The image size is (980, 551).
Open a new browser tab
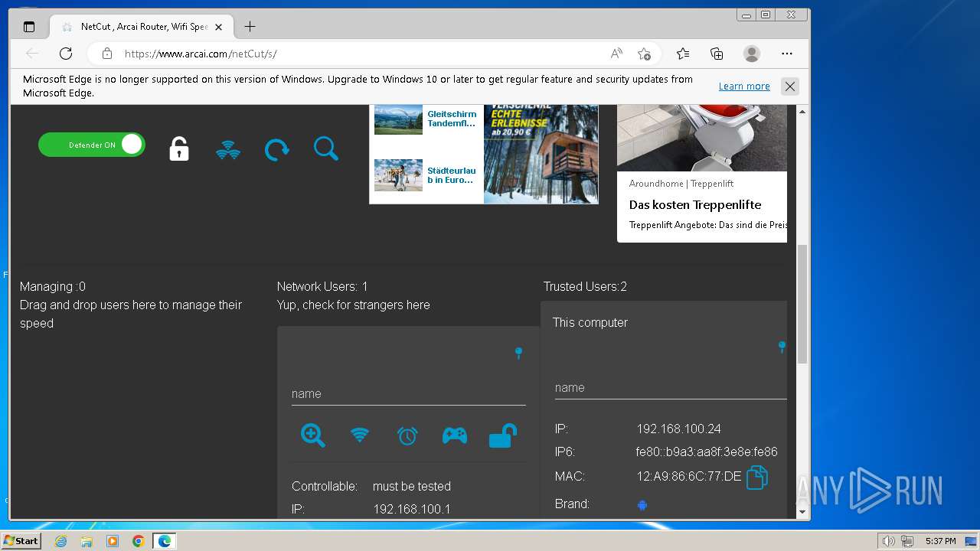250,27
